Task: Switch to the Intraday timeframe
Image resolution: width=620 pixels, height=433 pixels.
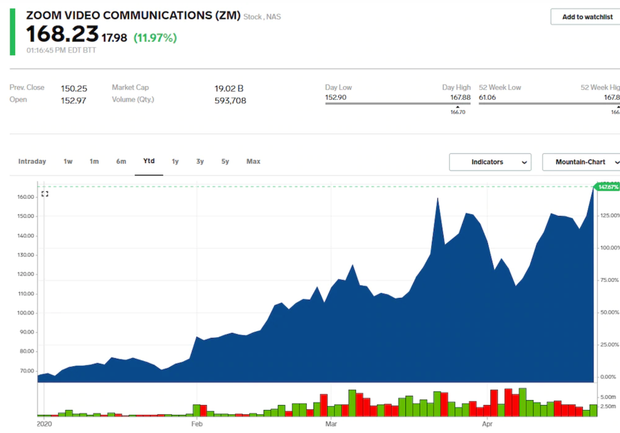Action: tap(32, 161)
